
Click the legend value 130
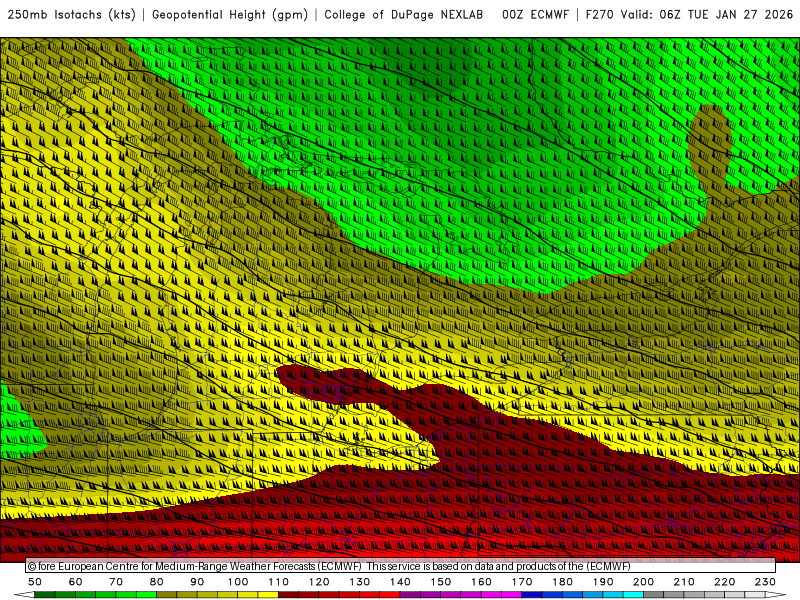point(359,582)
